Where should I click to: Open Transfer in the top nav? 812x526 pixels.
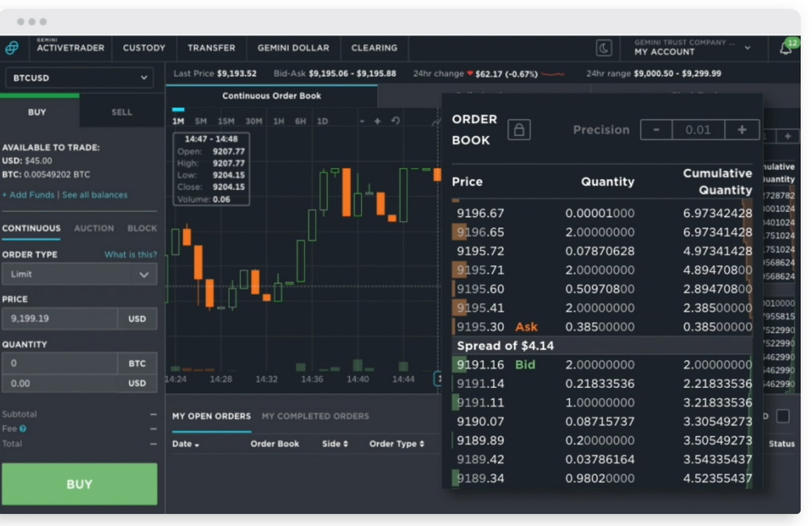(x=211, y=48)
